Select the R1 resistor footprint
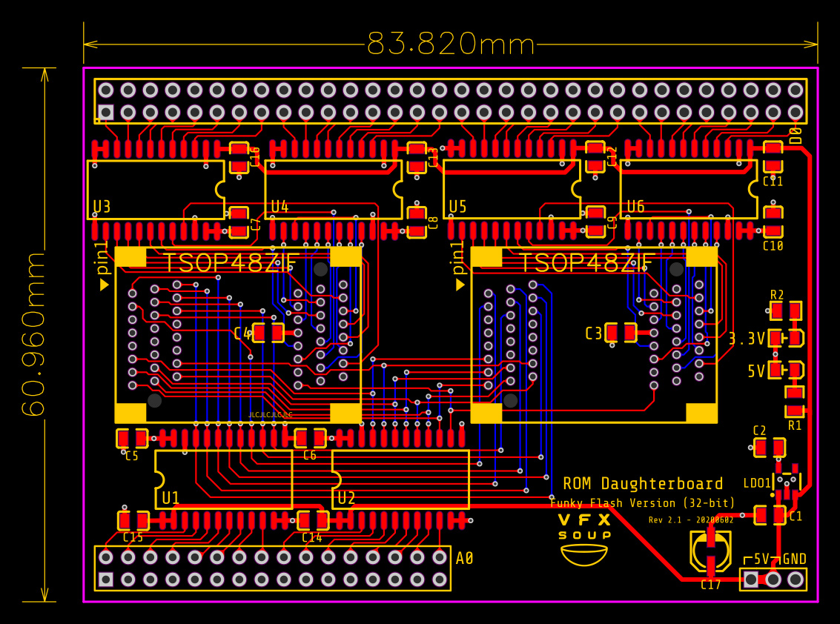This screenshot has height=624, width=840. click(795, 401)
